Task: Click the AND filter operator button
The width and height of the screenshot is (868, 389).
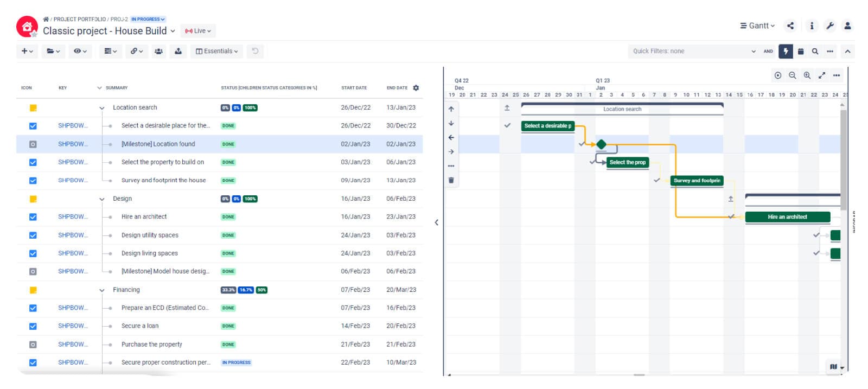Action: [768, 52]
